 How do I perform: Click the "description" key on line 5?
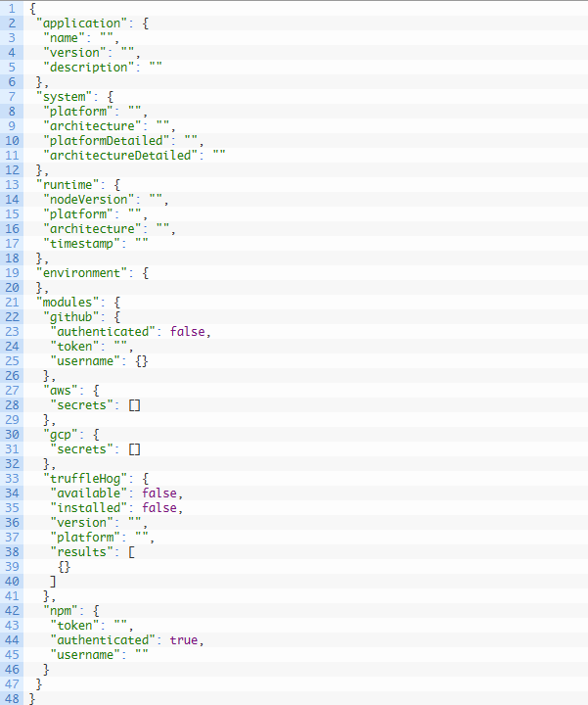click(x=90, y=67)
